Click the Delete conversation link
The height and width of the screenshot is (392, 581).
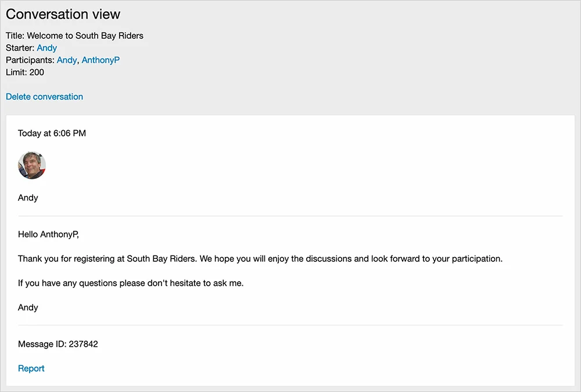[x=44, y=97]
